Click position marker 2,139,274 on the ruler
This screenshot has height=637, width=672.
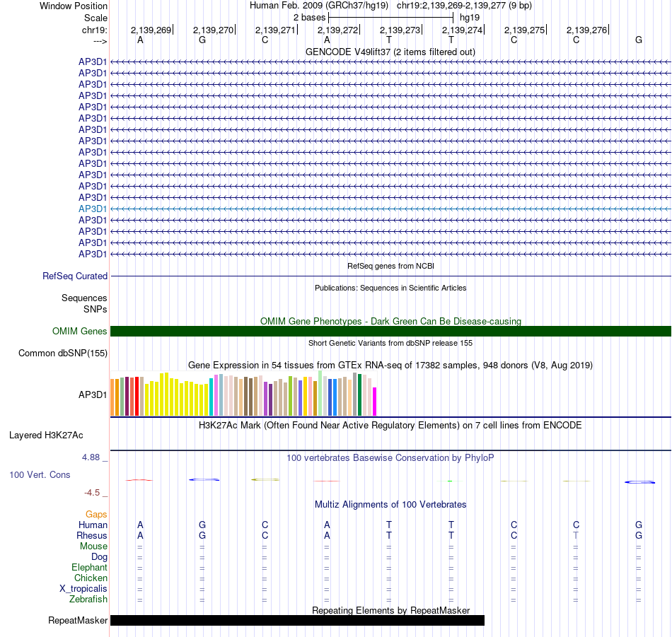462,30
